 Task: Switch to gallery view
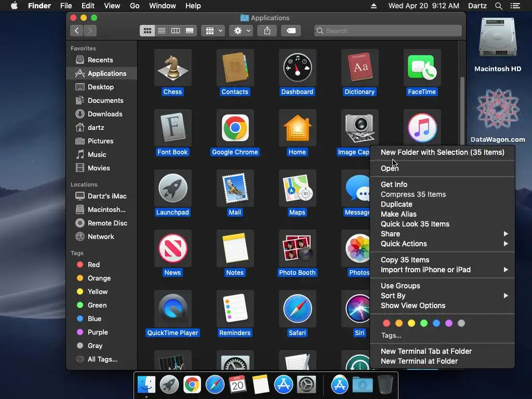point(190,31)
